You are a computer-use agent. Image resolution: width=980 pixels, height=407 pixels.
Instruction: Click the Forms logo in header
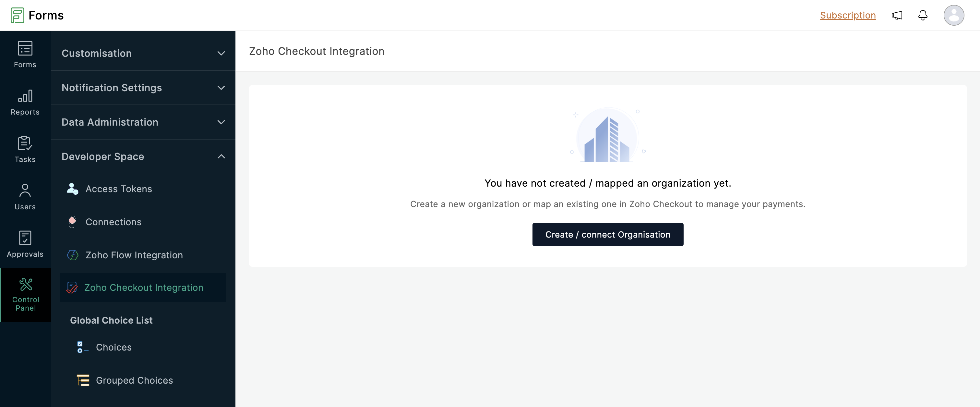pos(37,15)
